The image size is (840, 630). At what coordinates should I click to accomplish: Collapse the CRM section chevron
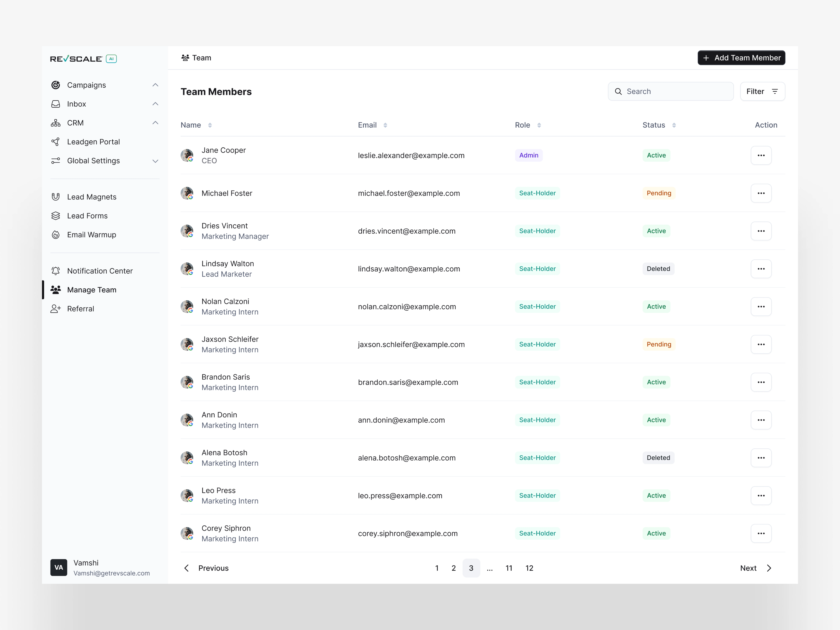point(155,123)
